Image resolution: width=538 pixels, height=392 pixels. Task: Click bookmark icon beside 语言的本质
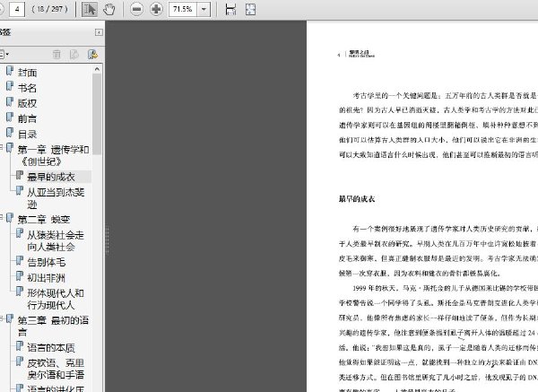tap(20, 346)
